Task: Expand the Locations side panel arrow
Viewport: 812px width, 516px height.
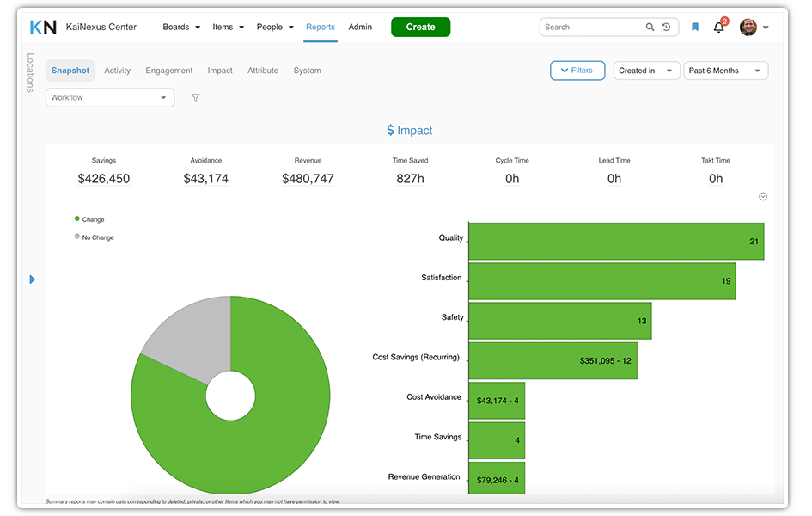Action: (x=33, y=279)
